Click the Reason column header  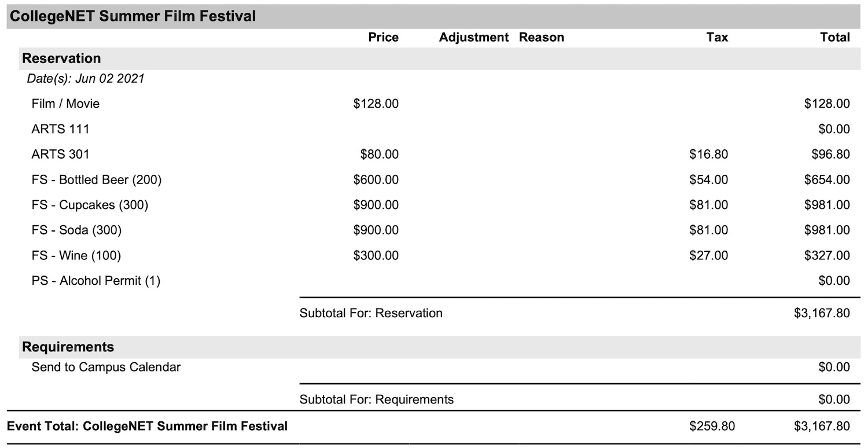(541, 38)
